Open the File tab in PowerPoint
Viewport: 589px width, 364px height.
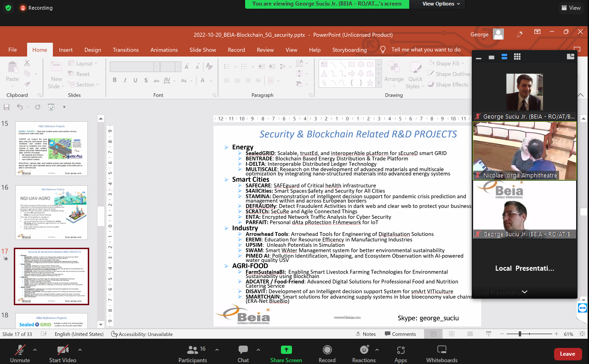pyautogui.click(x=12, y=50)
